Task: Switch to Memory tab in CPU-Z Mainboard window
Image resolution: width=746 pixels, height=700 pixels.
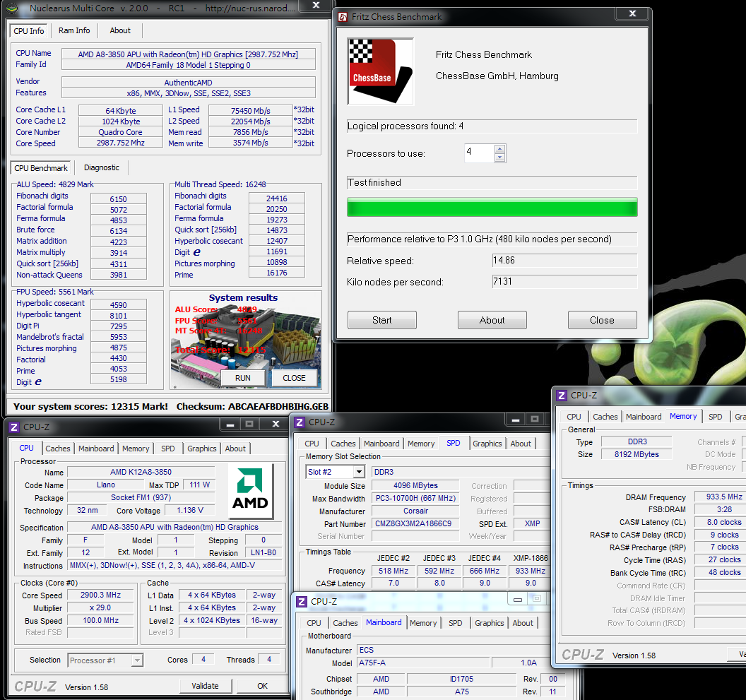Action: (423, 623)
